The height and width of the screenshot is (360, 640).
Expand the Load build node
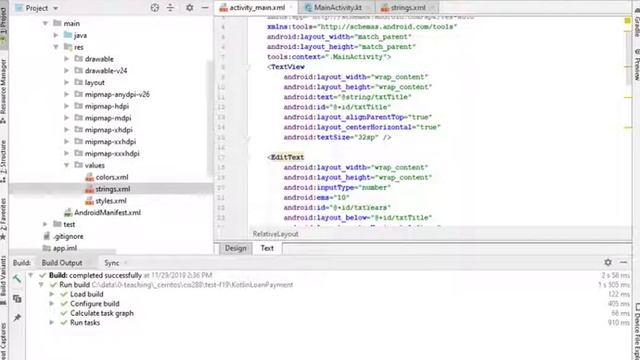pos(52,294)
